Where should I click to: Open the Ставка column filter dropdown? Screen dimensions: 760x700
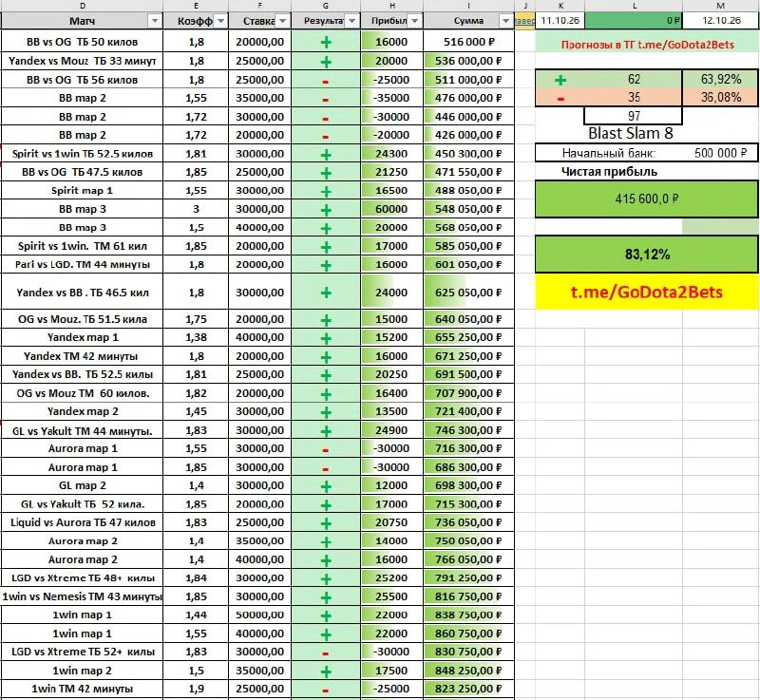click(283, 21)
